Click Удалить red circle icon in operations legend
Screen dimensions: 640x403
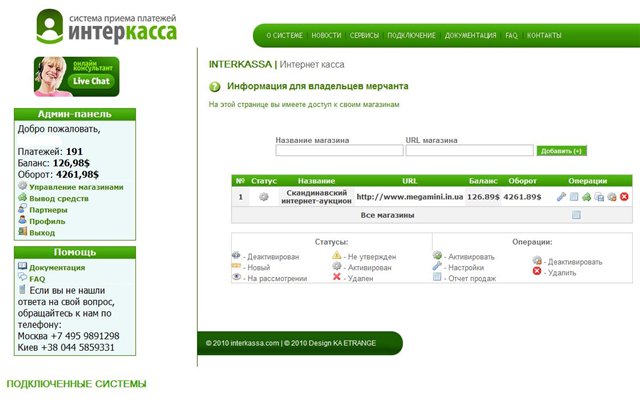pos(537,271)
